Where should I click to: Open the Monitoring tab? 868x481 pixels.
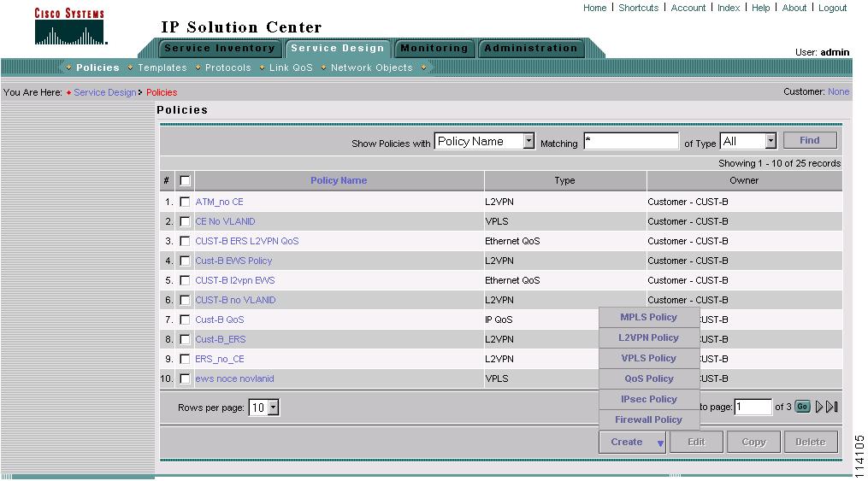click(x=434, y=48)
